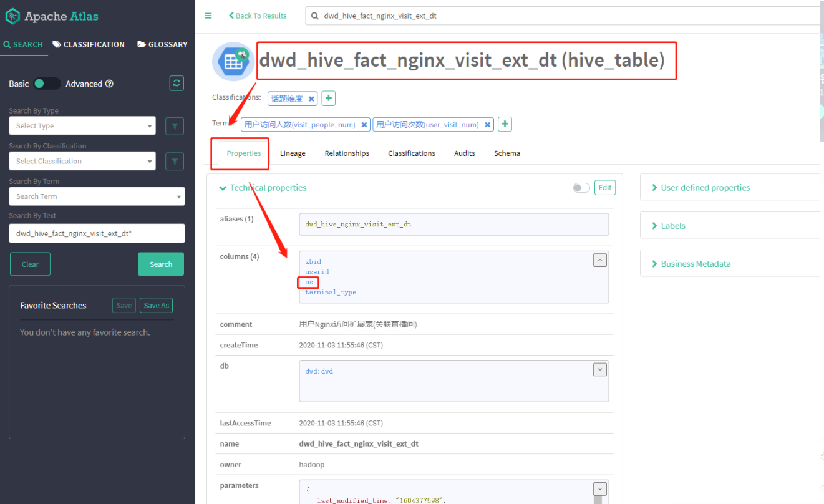Click the search magnifier in top bar
The image size is (824, 504).
[x=314, y=16]
